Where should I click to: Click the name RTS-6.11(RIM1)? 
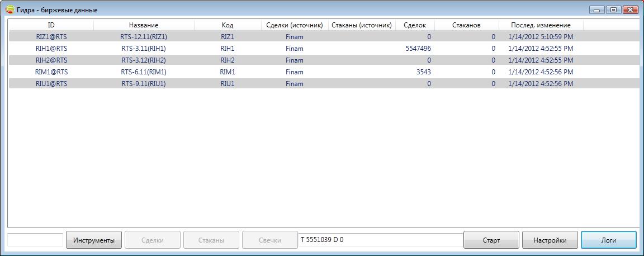144,72
